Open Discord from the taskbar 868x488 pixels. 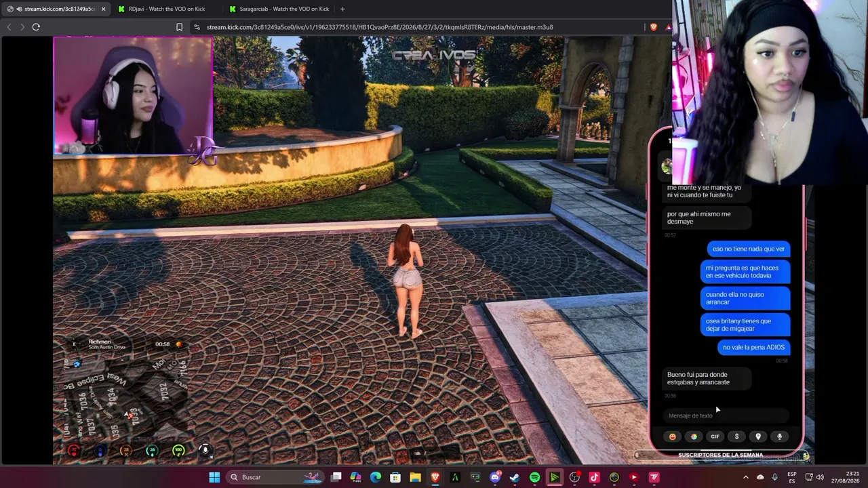click(x=495, y=477)
